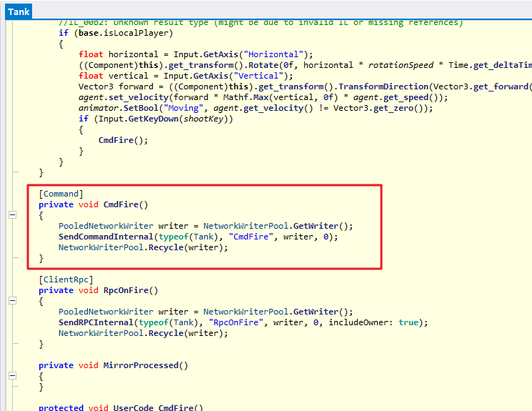Screen dimensions: 532x411
Task: Switch to the Tank tab
Action: pyautogui.click(x=19, y=12)
